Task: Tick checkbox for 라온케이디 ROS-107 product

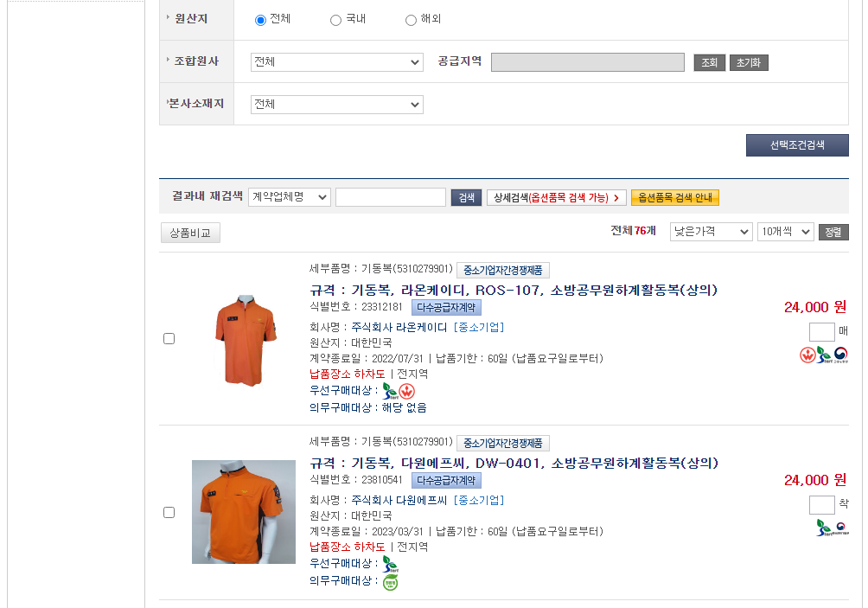Action: point(169,338)
